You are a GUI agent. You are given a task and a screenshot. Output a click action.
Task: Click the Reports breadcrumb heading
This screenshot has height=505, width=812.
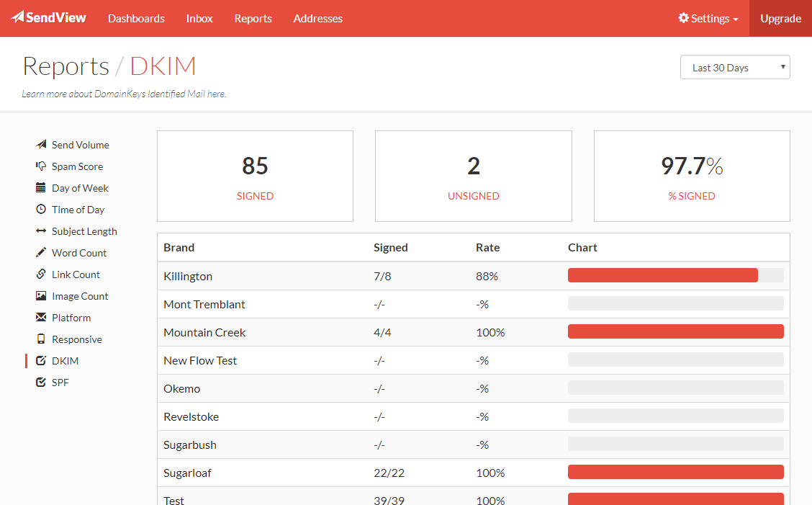[x=66, y=66]
